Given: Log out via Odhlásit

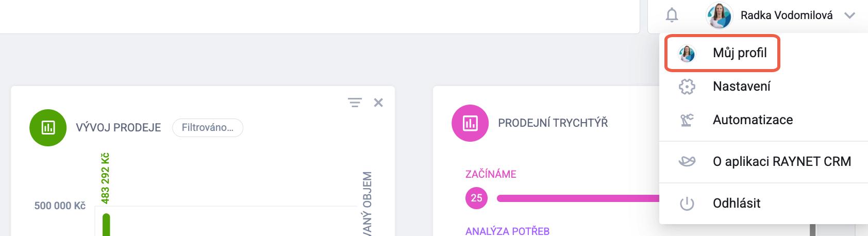Looking at the screenshot, I should [x=736, y=204].
